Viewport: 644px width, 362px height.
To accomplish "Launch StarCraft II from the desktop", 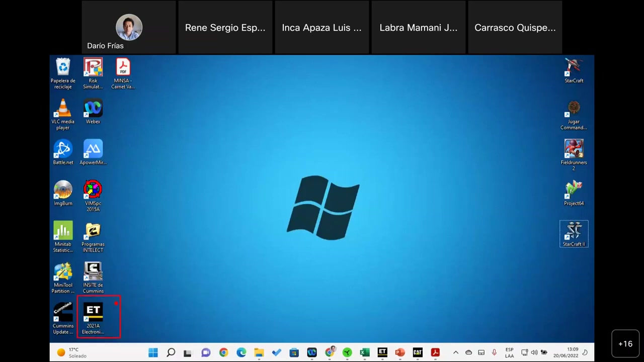I will [x=574, y=231].
